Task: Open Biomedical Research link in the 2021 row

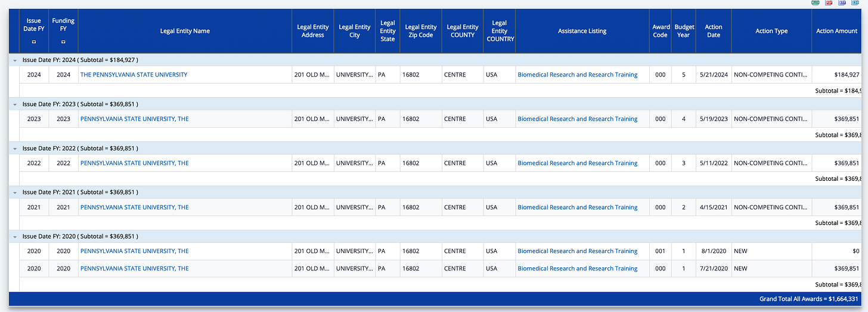Action: point(578,207)
